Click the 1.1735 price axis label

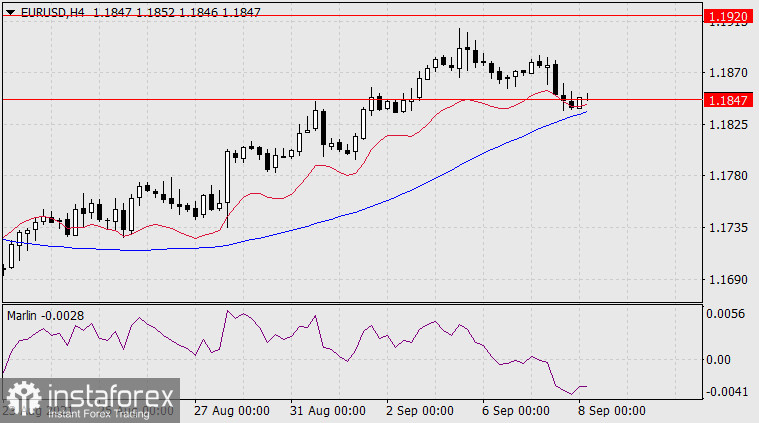pos(726,229)
